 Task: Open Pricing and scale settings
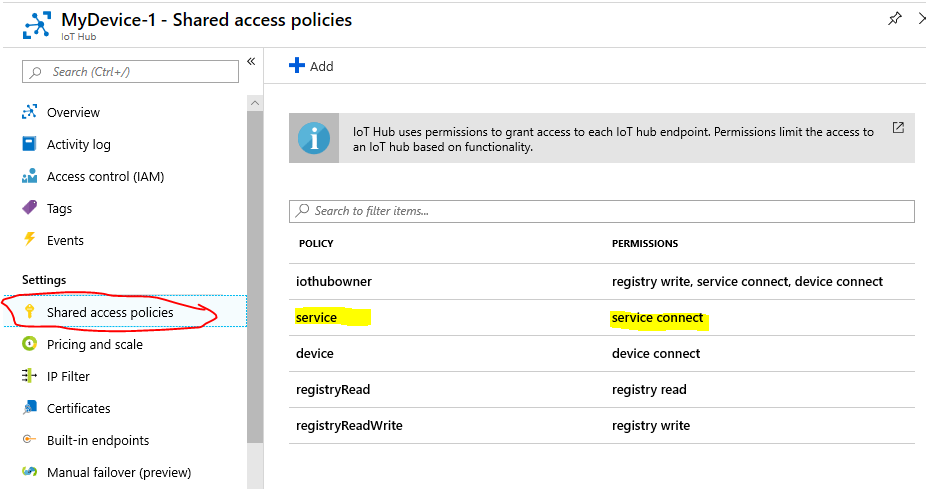coord(94,344)
